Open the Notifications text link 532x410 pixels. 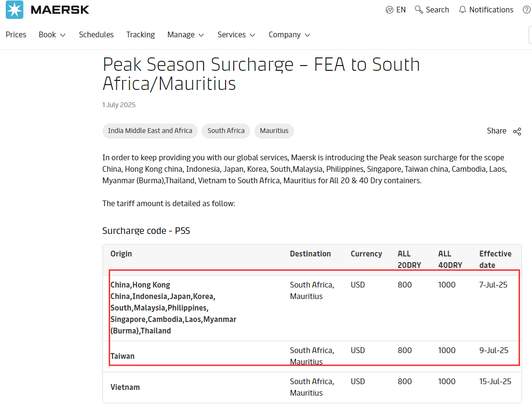pos(491,10)
